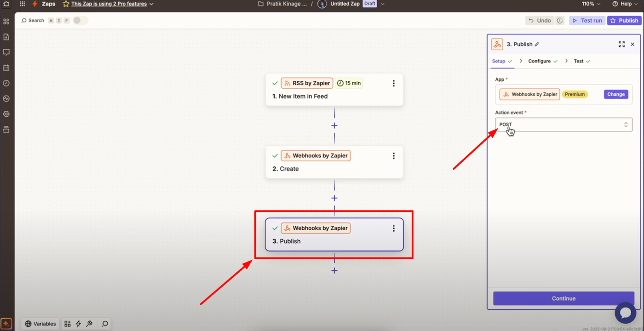Screen dimensions: 644x331
Task: Click the RSS by Zapier app badge
Action: point(307,83)
